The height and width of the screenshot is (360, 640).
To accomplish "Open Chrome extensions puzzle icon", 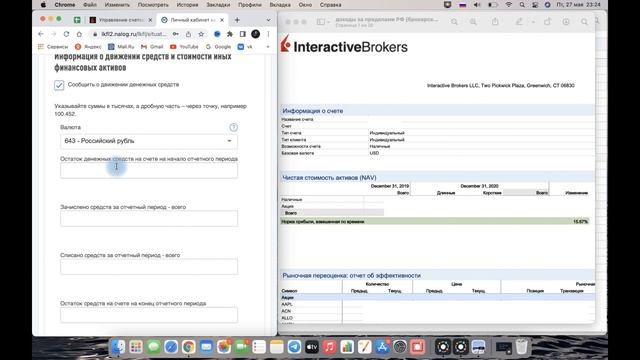I will tap(230, 34).
